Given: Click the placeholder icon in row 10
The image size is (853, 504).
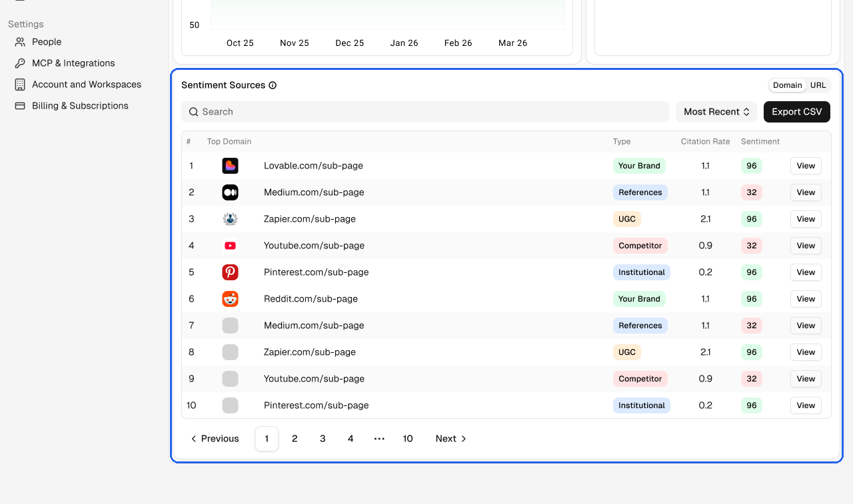Looking at the screenshot, I should pos(230,405).
